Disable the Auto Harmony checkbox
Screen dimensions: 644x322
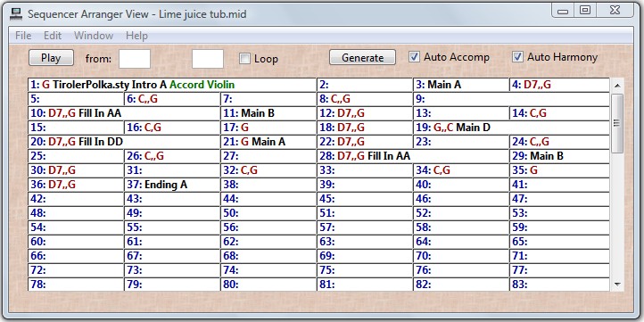click(x=518, y=57)
